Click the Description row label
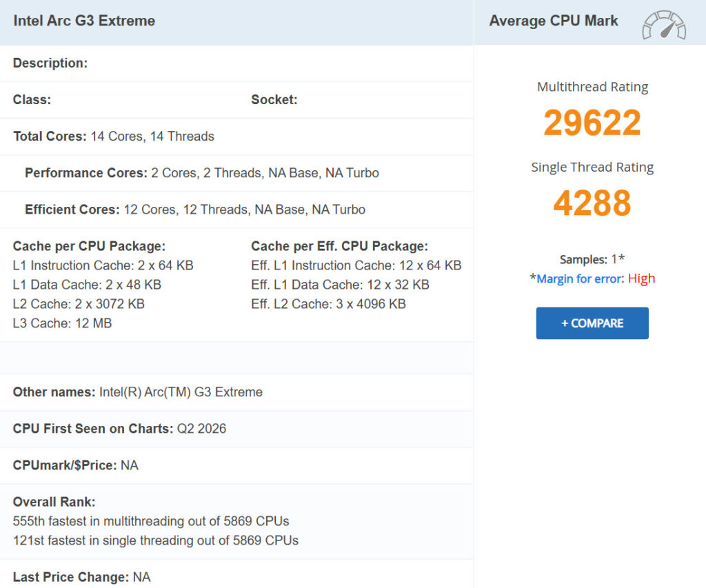The height and width of the screenshot is (588, 706). pyautogui.click(x=50, y=63)
